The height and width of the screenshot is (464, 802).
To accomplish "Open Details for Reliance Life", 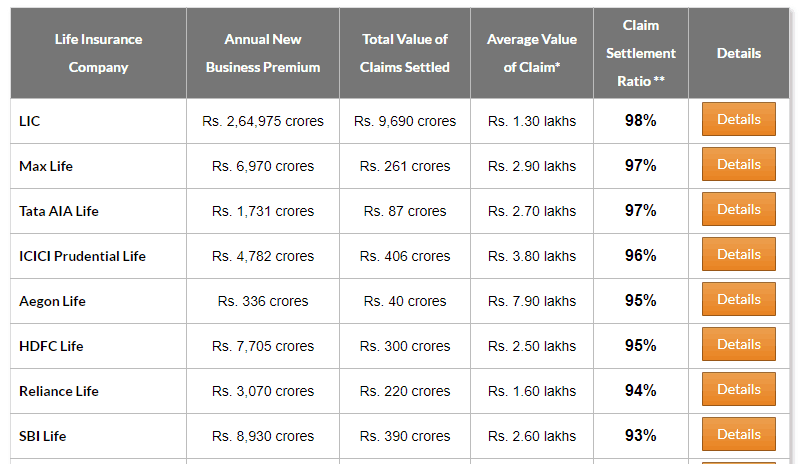I will (x=739, y=389).
